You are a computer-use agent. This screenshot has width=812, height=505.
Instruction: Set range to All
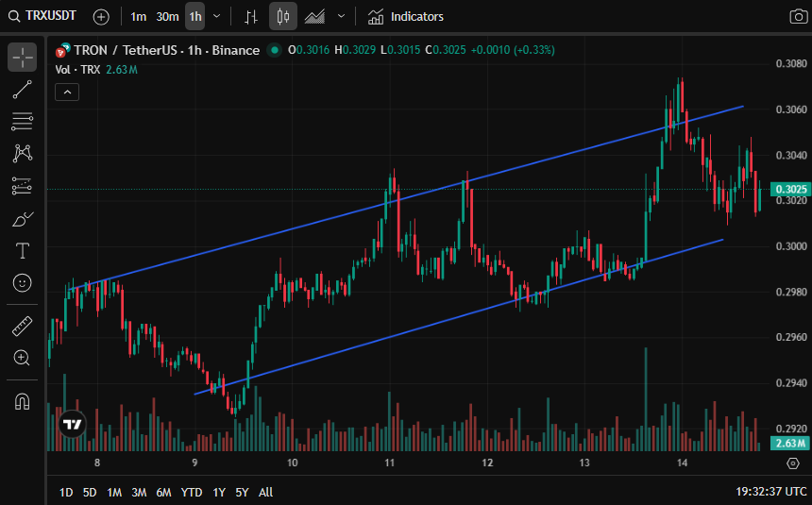pyautogui.click(x=265, y=492)
